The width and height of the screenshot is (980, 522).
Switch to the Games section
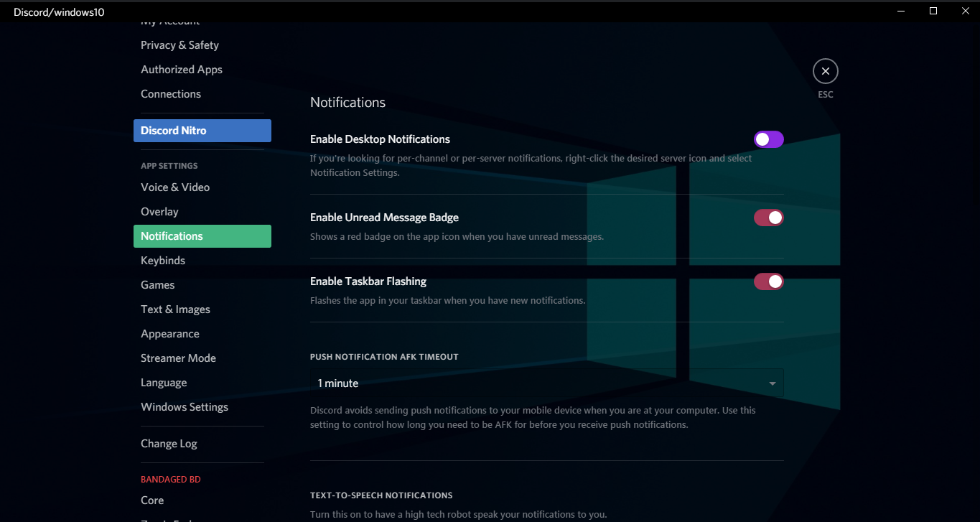pyautogui.click(x=157, y=284)
